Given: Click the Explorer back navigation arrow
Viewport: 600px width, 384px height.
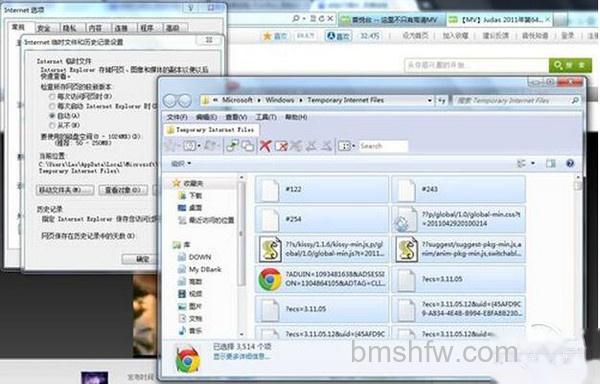Looking at the screenshot, I should [171, 101].
